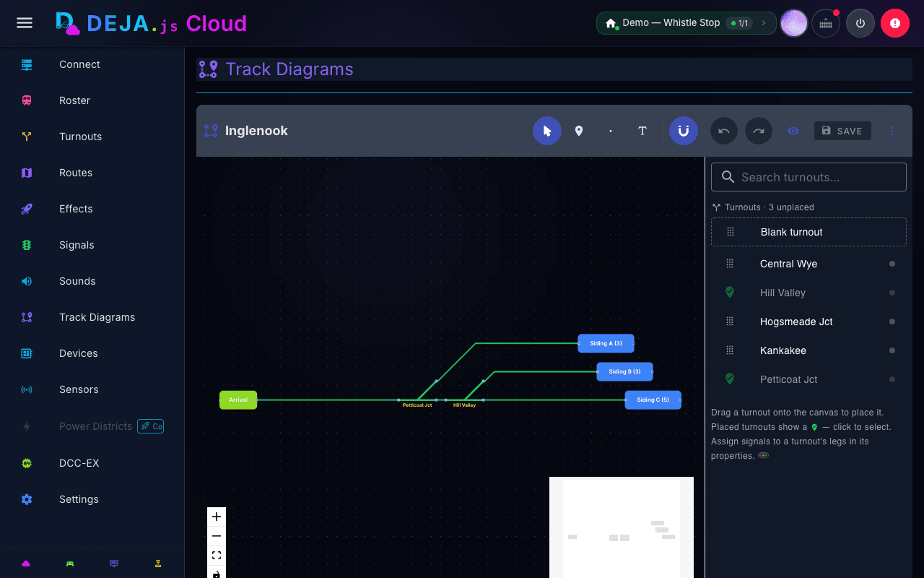Click the DEJA.js Cloud logo
Image resolution: width=924 pixels, height=578 pixels.
[152, 23]
